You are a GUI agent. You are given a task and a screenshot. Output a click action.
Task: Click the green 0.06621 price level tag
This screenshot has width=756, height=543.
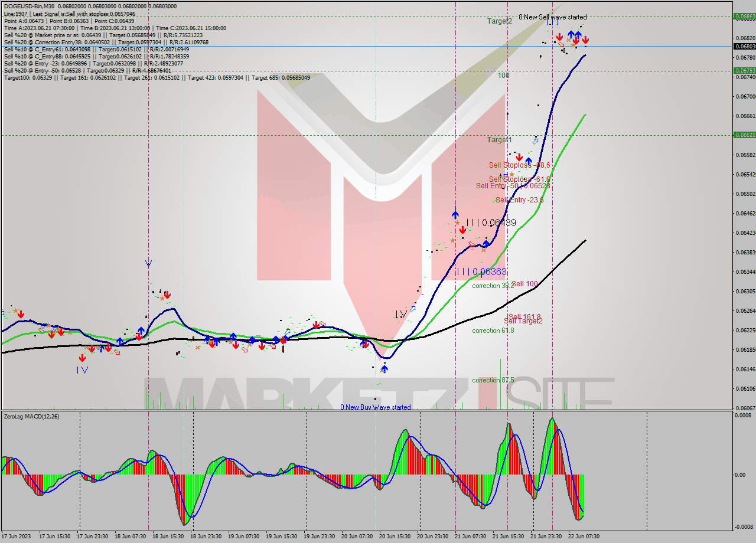[744, 135]
